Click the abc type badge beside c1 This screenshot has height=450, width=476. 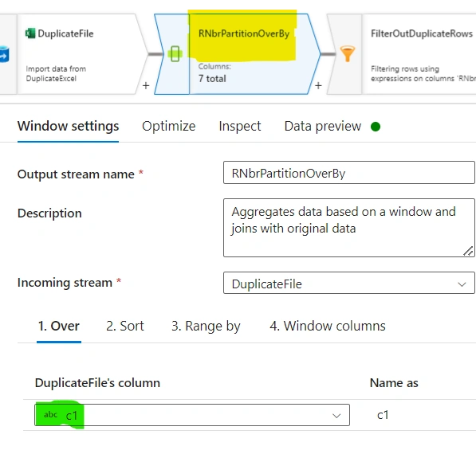coord(50,414)
